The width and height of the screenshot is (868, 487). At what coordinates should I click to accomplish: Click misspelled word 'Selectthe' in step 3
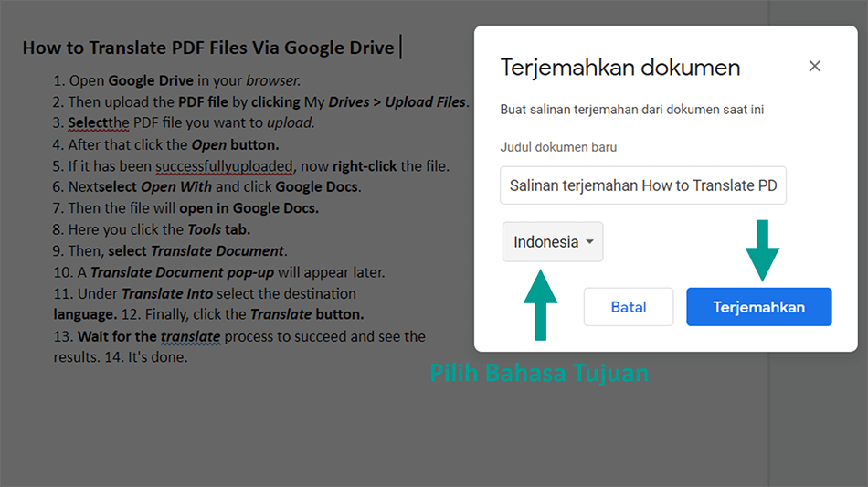click(99, 122)
